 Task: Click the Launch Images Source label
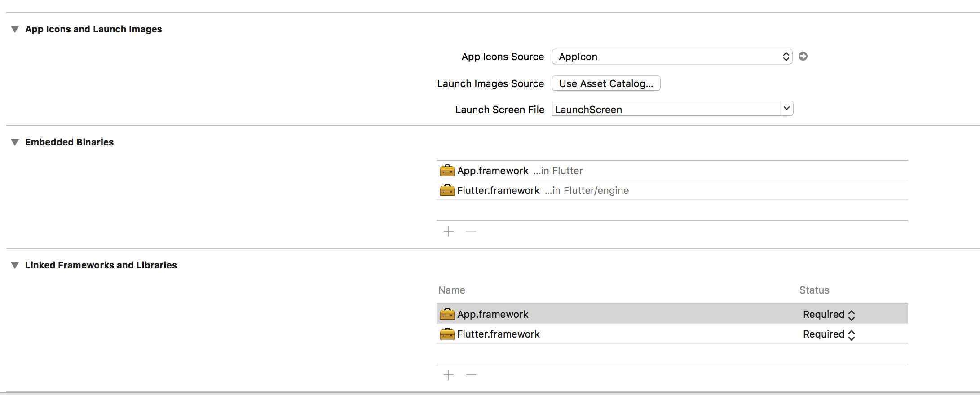pyautogui.click(x=490, y=83)
